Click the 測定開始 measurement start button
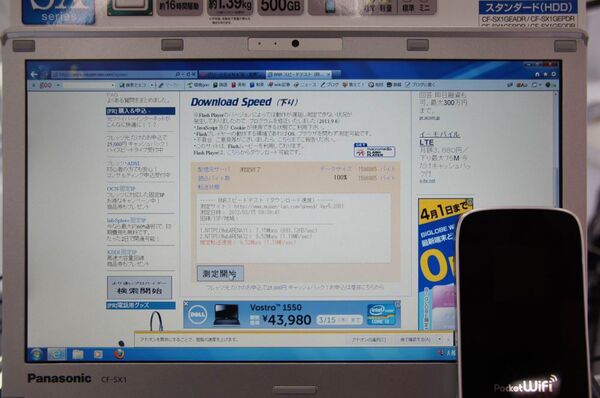Image resolution: width=600 pixels, height=398 pixels. (220, 274)
